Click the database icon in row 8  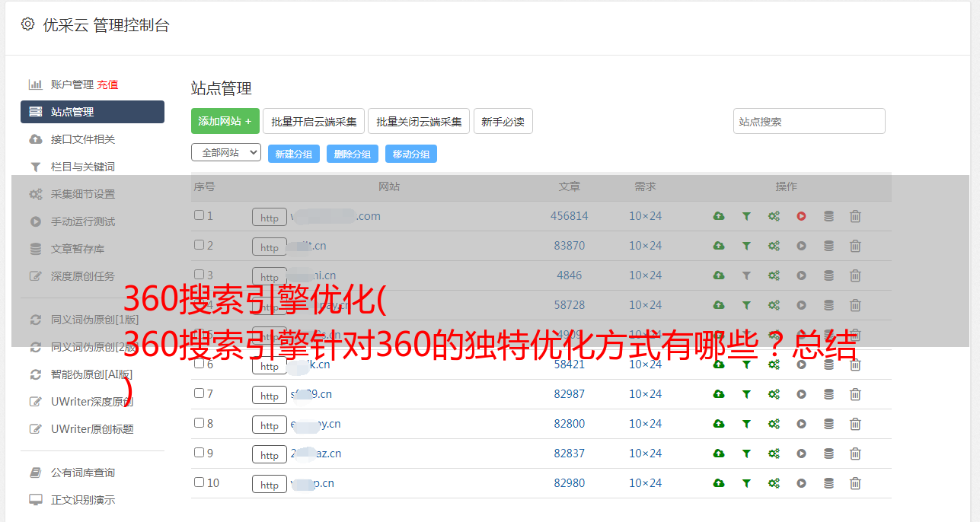coord(828,424)
